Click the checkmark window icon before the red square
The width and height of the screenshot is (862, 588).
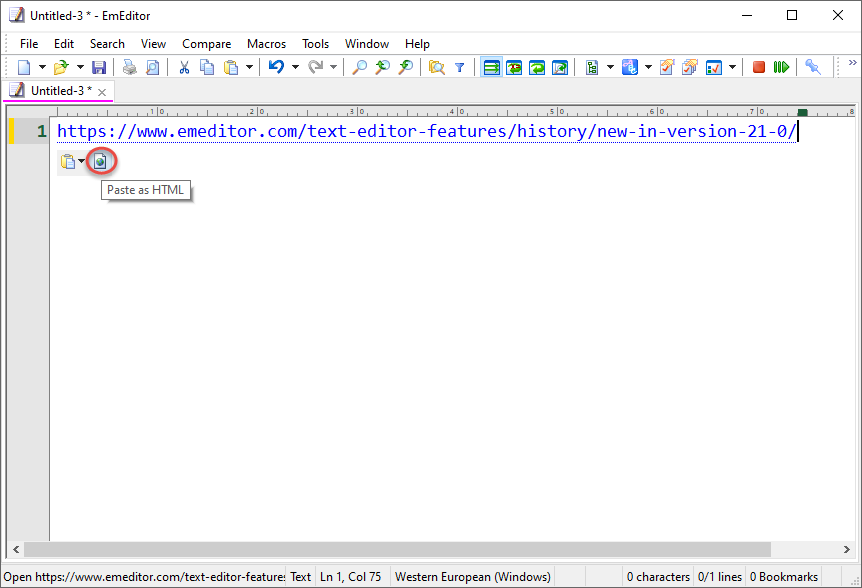click(x=714, y=67)
